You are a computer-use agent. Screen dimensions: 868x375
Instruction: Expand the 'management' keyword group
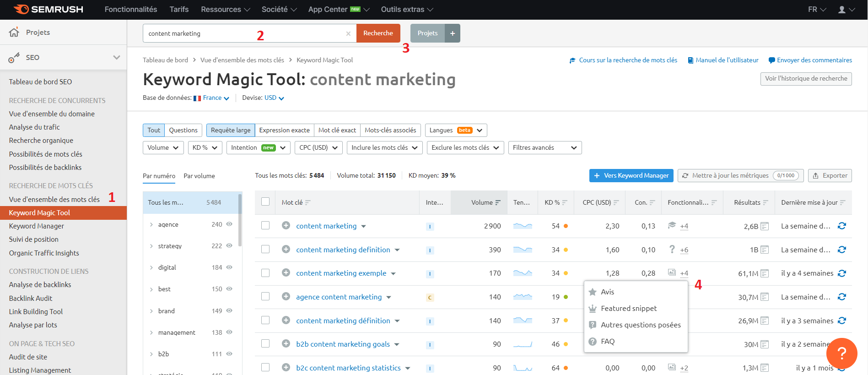point(151,332)
